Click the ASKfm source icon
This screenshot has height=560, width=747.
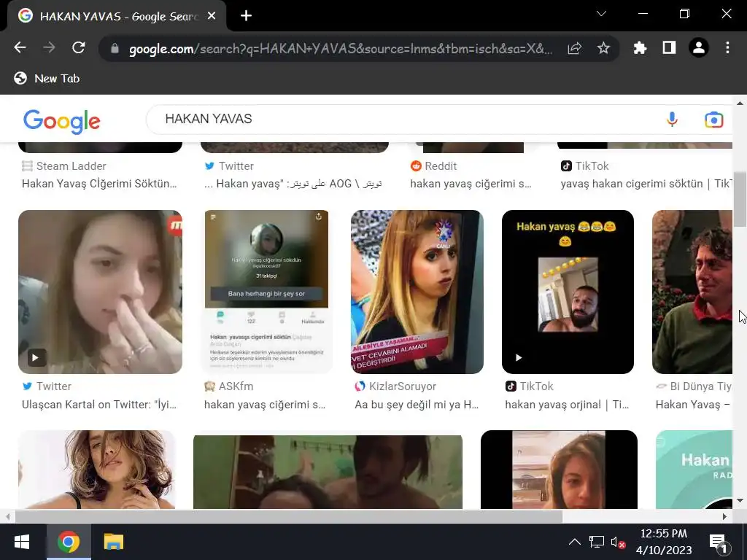(209, 386)
